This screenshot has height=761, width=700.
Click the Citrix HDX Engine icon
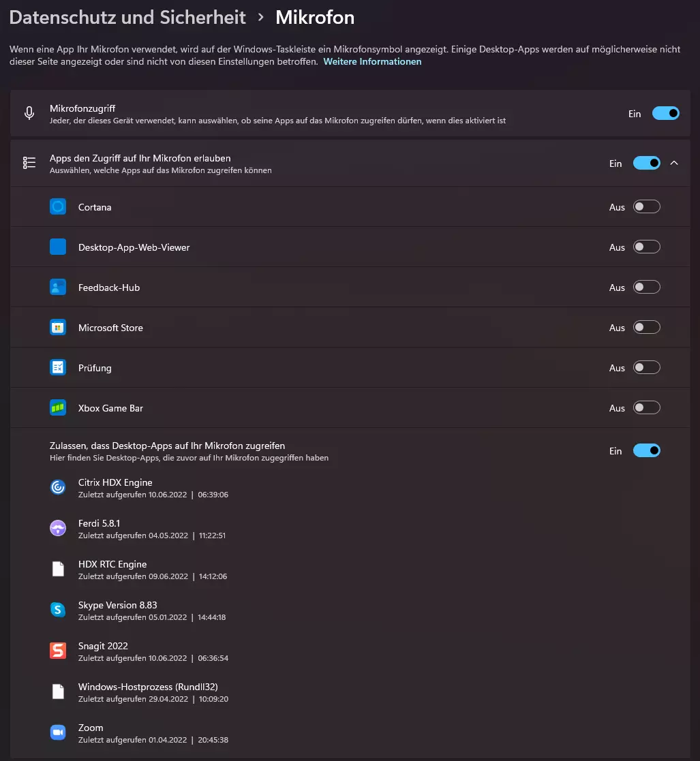pos(58,487)
